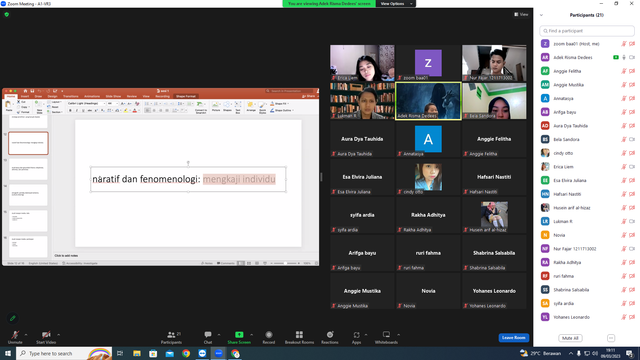
Task: Click green screen-sharing indicator for Adek Risma
Action: coord(616,58)
